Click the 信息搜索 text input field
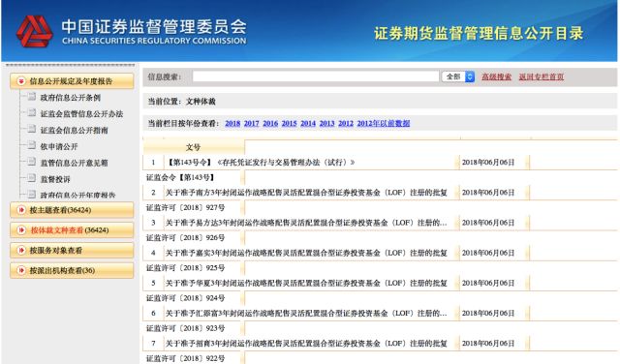 point(316,76)
